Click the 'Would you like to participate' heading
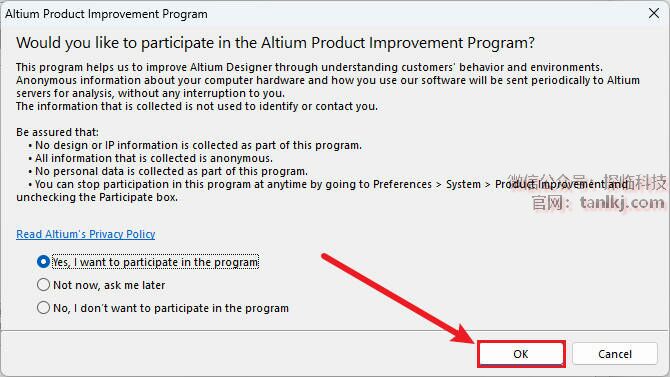670x377 pixels. 275,43
